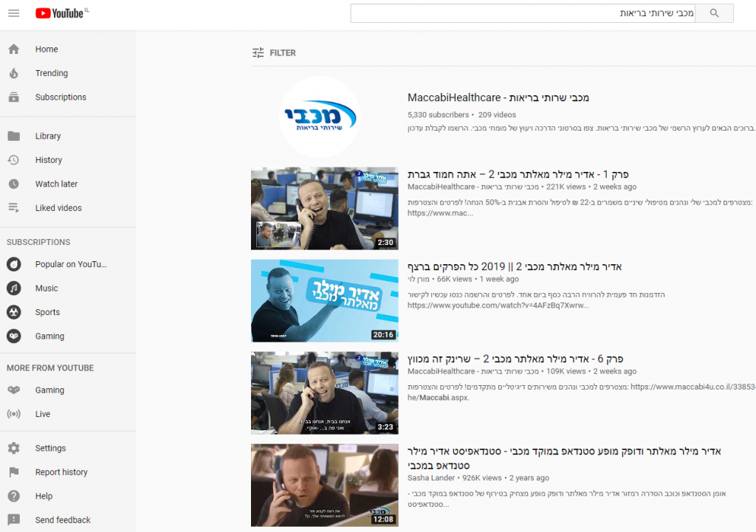756x532 pixels.
Task: Open the 'מון לוי' channel link
Action: tap(418, 279)
